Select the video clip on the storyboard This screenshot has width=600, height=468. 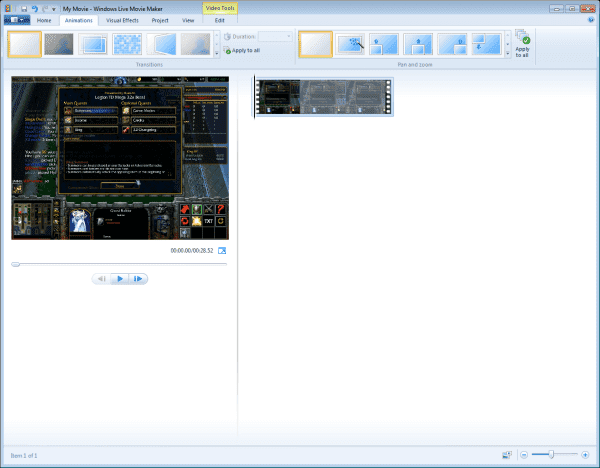pos(324,97)
